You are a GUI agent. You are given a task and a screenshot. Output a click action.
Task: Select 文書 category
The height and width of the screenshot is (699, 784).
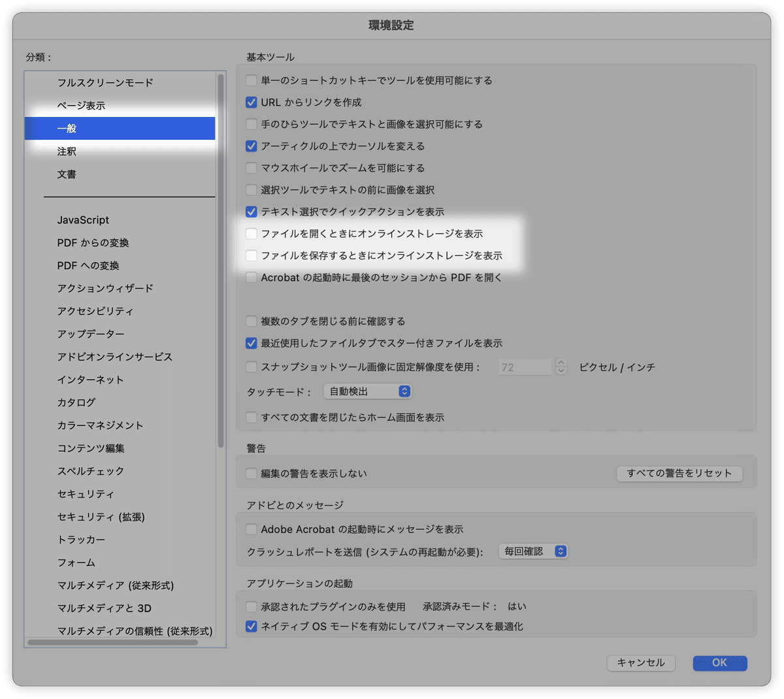click(120, 174)
